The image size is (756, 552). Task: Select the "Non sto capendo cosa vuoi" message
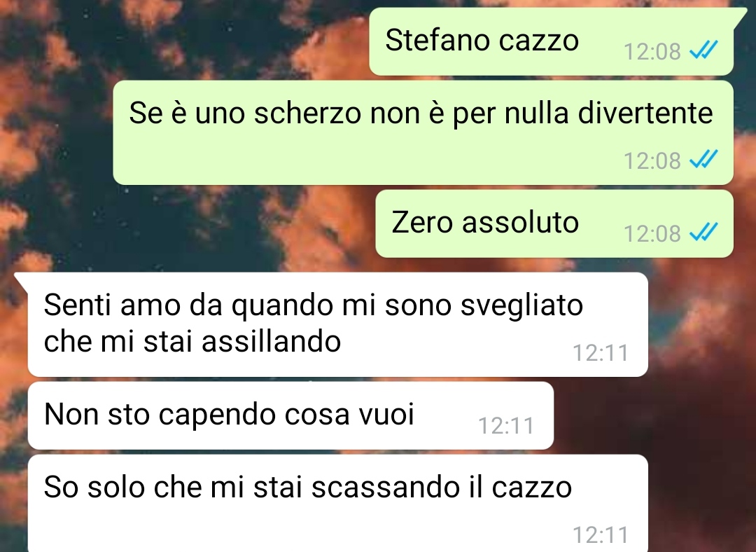[290, 415]
